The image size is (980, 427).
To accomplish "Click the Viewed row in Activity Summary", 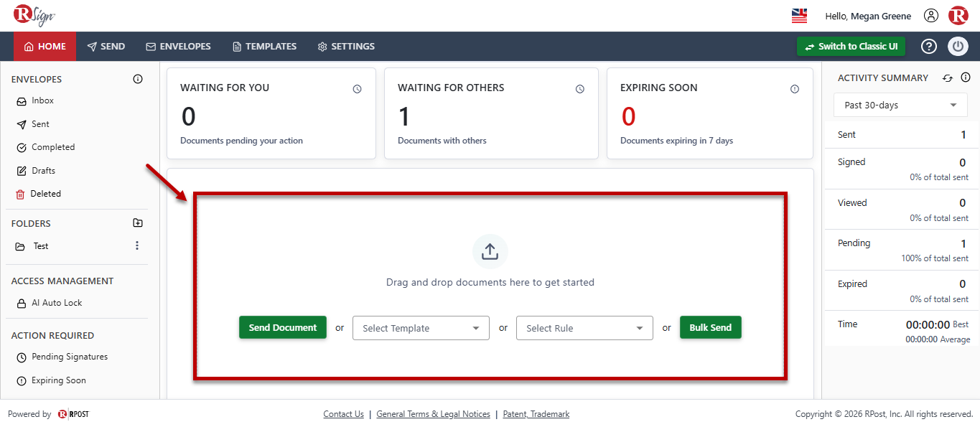I will coord(902,210).
